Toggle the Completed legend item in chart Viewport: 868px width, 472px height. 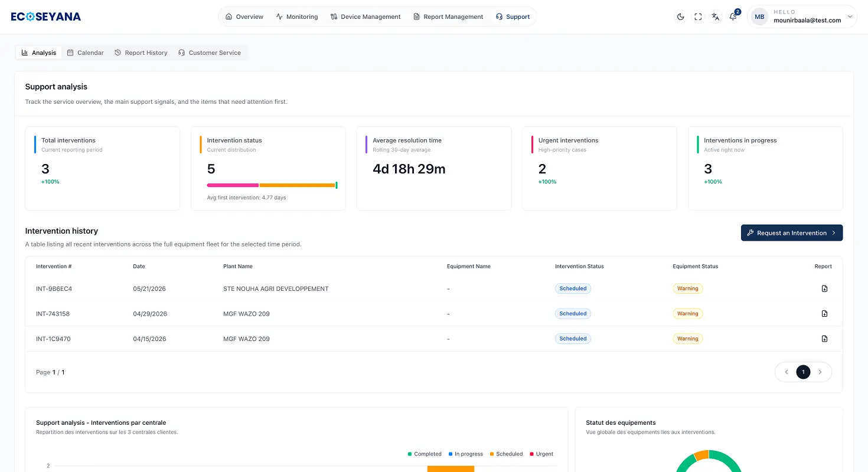pyautogui.click(x=425, y=454)
